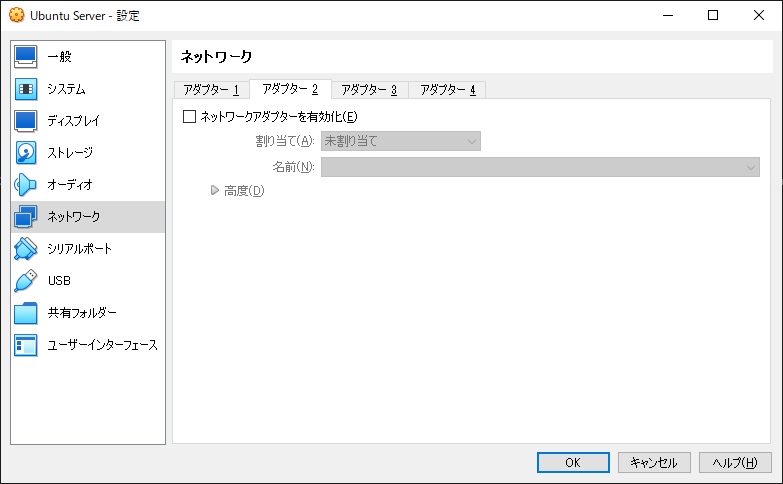Click the 共有フォルダー folder icon
Viewport: 783px width, 484px height.
click(25, 313)
